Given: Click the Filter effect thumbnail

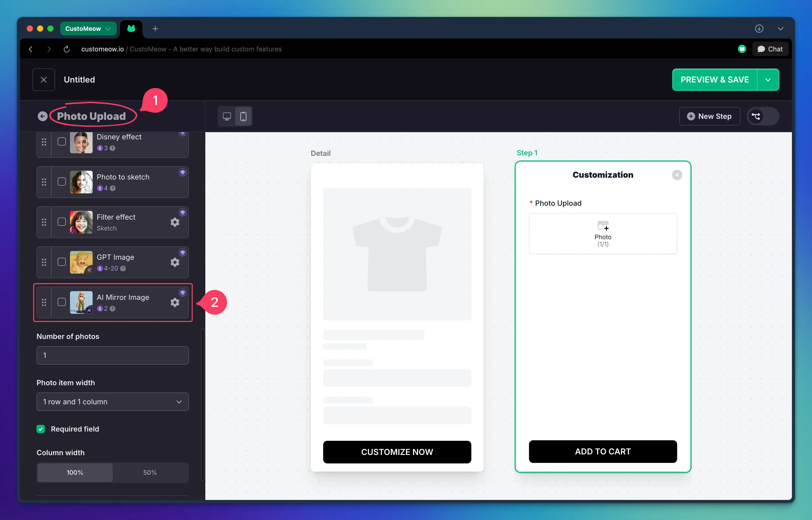Looking at the screenshot, I should pyautogui.click(x=81, y=222).
